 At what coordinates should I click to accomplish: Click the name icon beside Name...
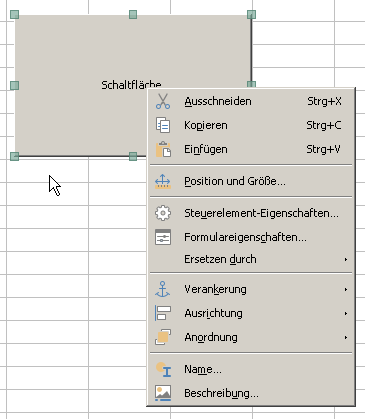(163, 369)
